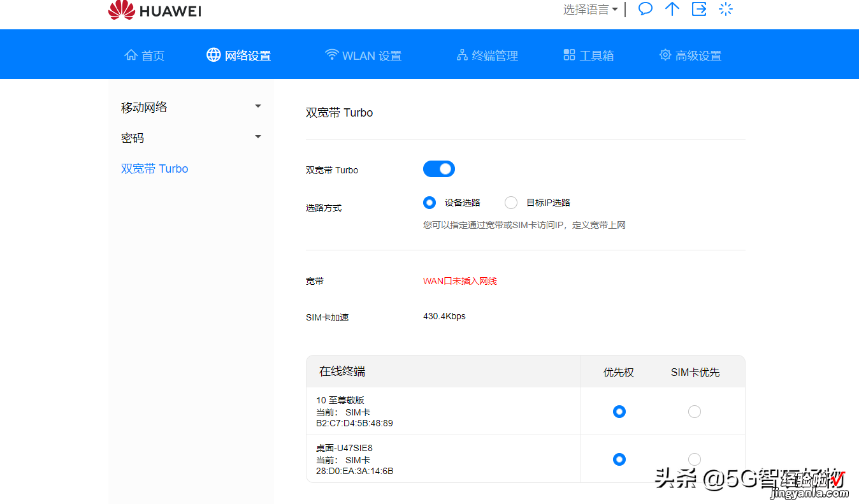
Task: Click the SIM卡加速 label
Action: coord(327,317)
